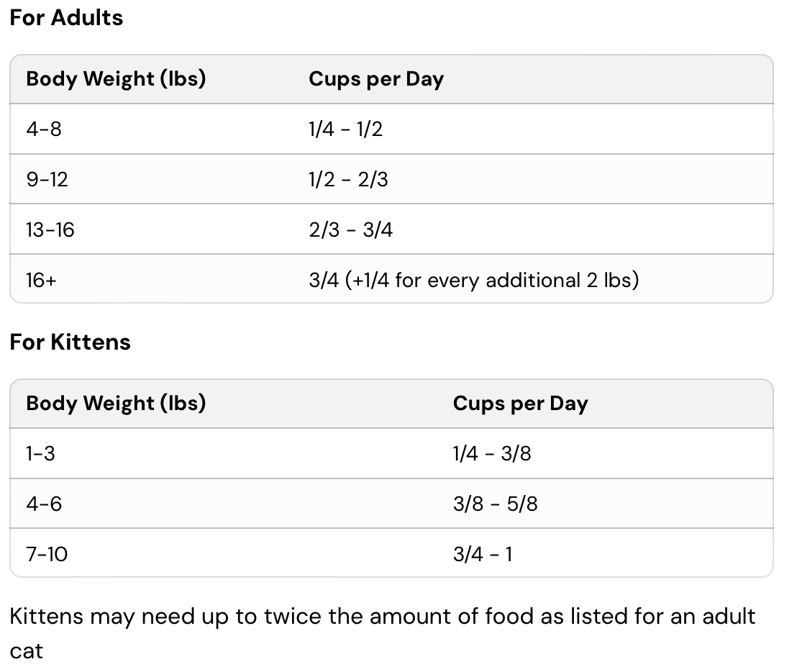Click the 'Kittens may need up to twice' note
Image resolution: width=797 pixels, height=672 pixels.
pos(383,617)
